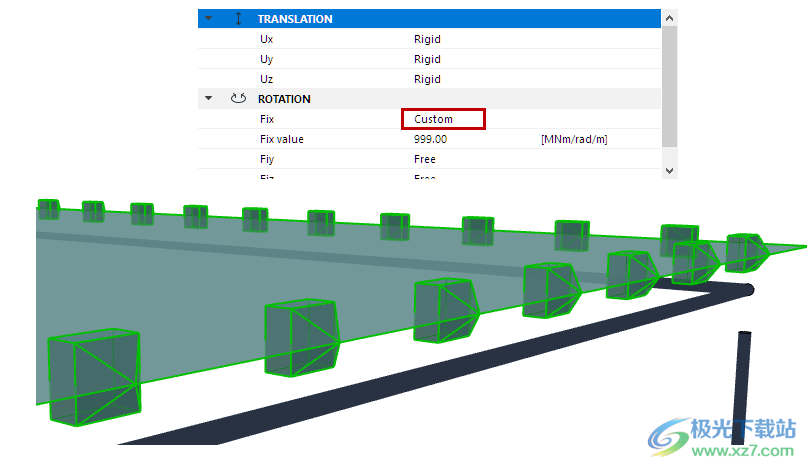The width and height of the screenshot is (807, 467).
Task: Click the scrollbar down arrow
Action: pos(670,171)
